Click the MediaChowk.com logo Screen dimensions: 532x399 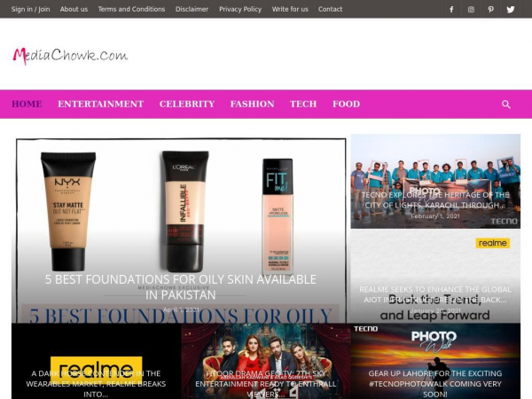click(70, 56)
